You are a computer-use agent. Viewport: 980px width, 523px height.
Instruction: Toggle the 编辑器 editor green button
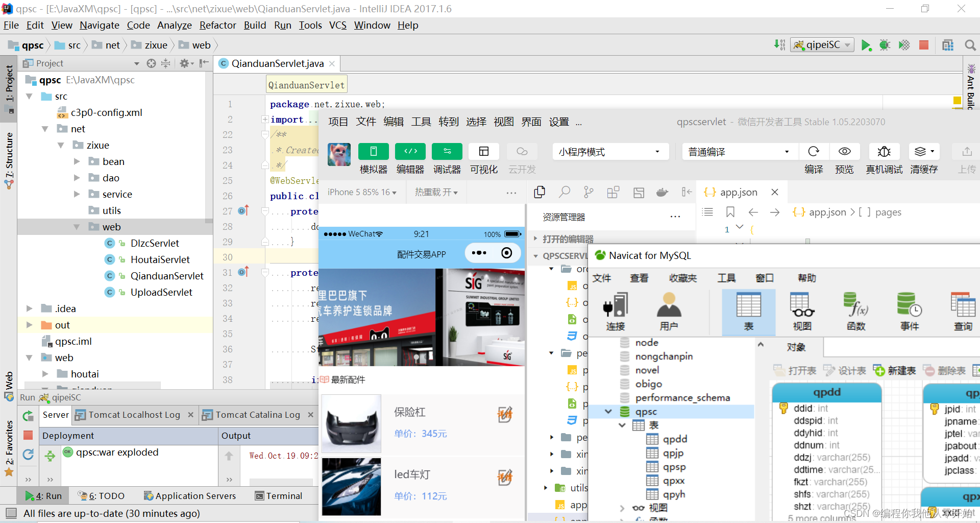410,152
